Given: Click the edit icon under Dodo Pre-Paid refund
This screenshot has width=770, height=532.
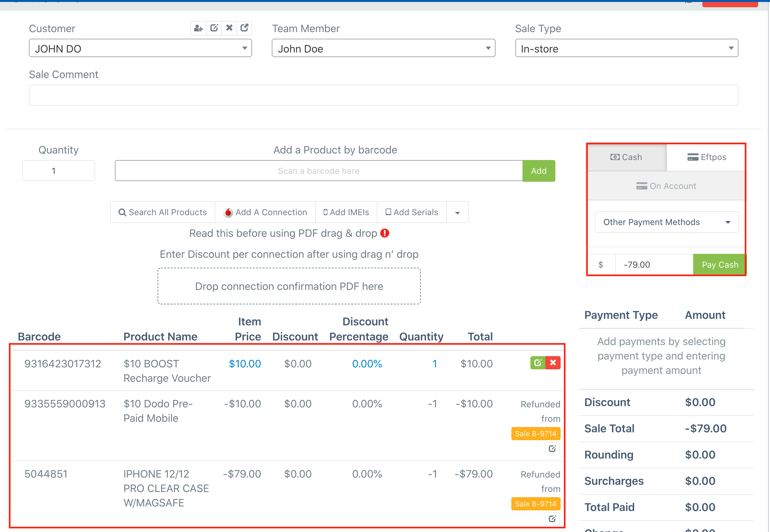Looking at the screenshot, I should click(552, 449).
